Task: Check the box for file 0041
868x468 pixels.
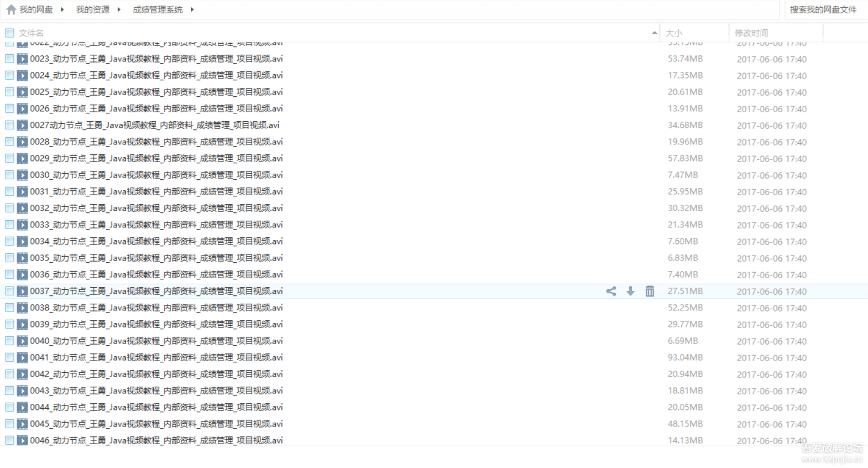Action: pyautogui.click(x=9, y=357)
